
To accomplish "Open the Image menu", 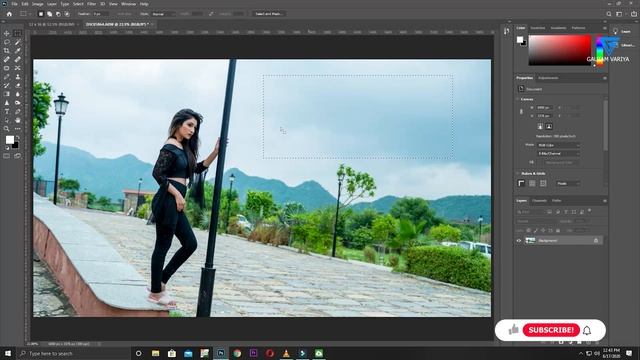I will (38, 4).
